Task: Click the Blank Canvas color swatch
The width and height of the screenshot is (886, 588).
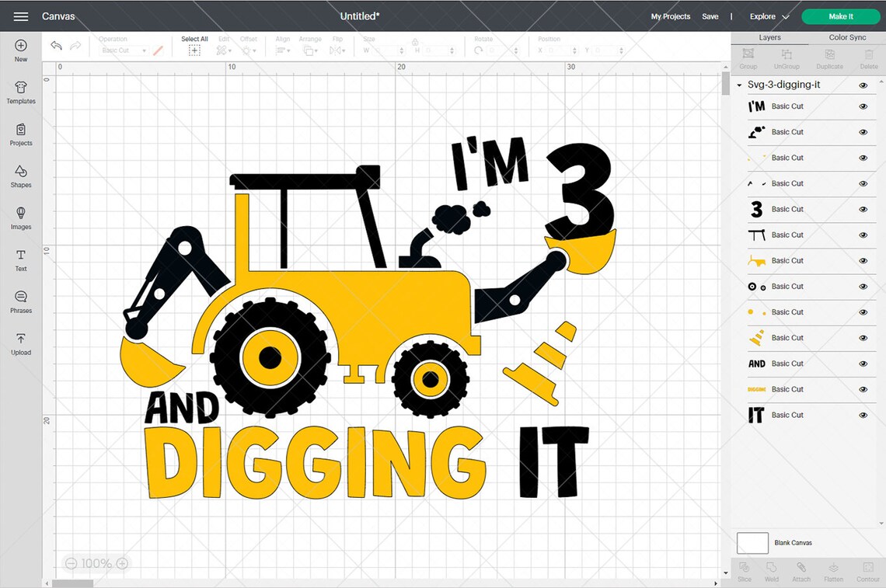Action: (x=752, y=543)
